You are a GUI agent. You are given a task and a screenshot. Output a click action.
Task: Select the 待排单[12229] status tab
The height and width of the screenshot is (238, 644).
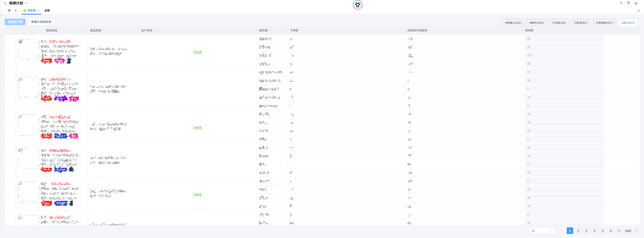[513, 23]
